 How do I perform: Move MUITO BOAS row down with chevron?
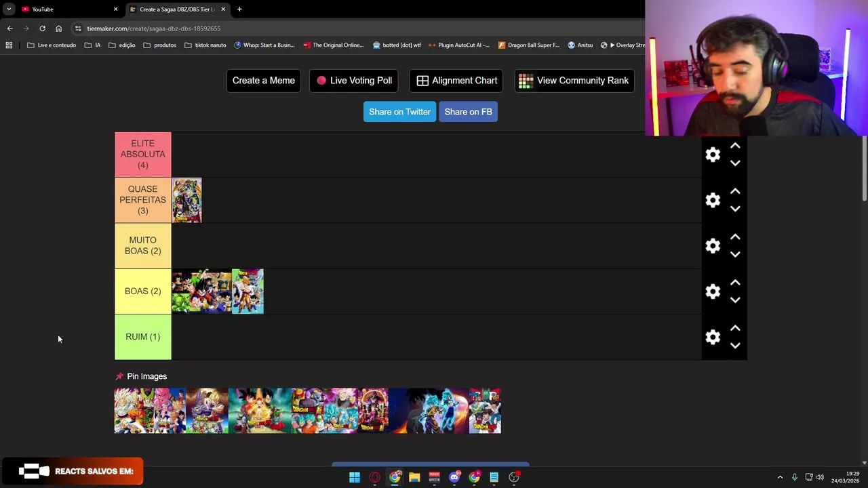click(x=735, y=254)
